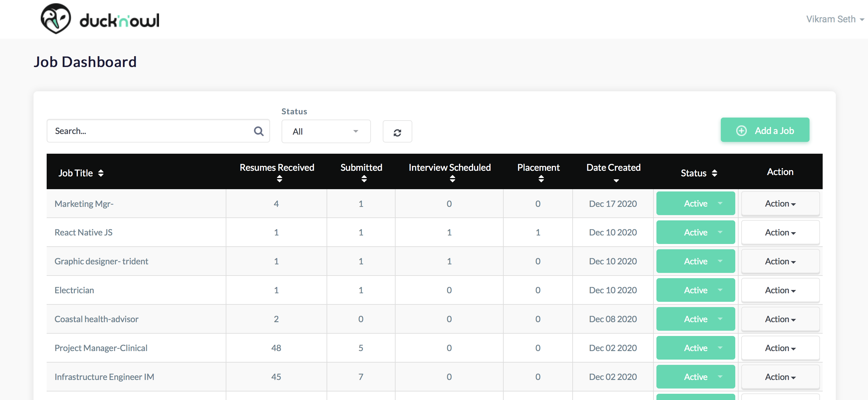
Task: Click the plus icon on Add a Job button
Action: coord(741,131)
